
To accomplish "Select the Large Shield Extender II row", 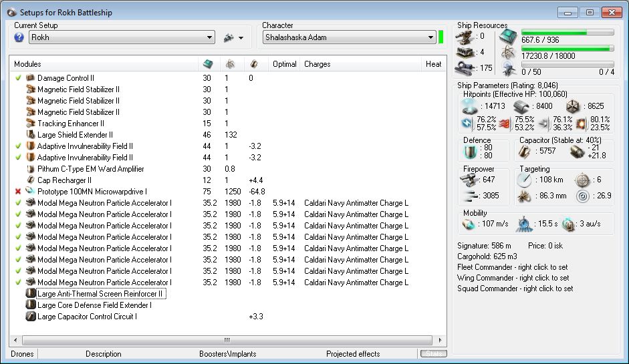I will coord(227,134).
